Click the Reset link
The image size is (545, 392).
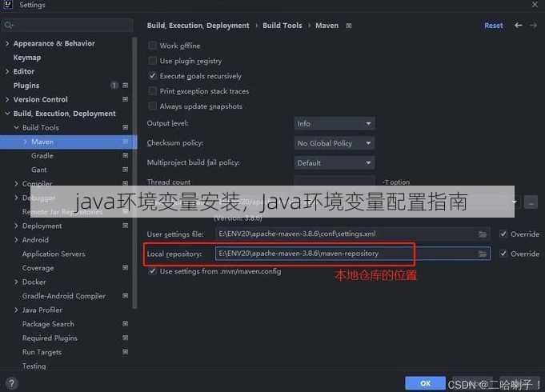(494, 26)
